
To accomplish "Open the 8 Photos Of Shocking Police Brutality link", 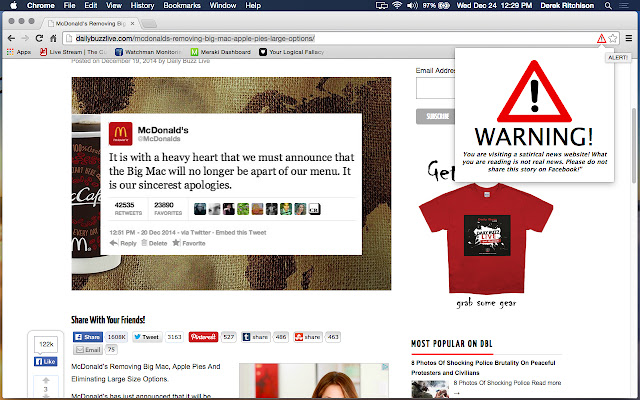I will [x=483, y=368].
